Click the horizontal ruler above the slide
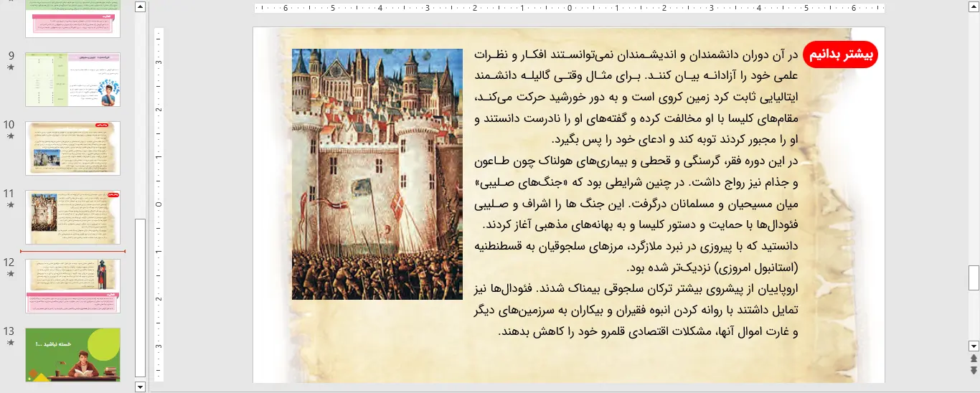 coord(569,9)
